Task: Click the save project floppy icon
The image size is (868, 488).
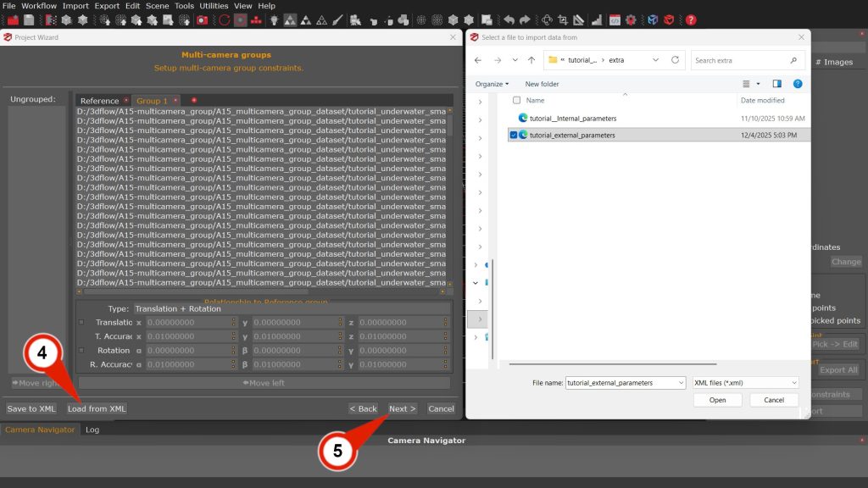Action: 29,19
